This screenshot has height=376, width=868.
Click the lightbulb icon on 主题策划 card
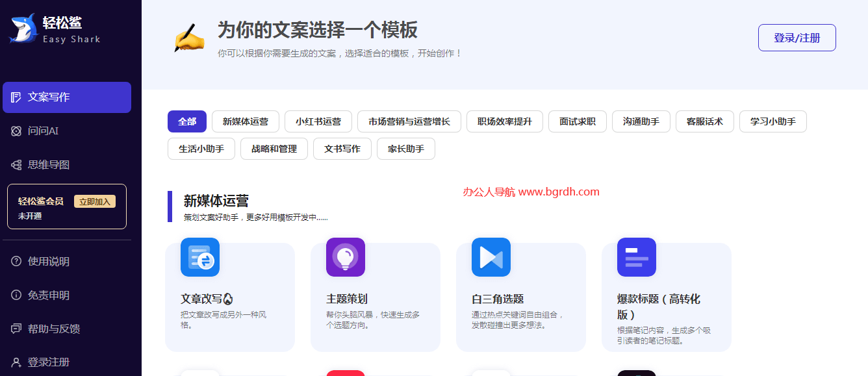[x=345, y=257]
